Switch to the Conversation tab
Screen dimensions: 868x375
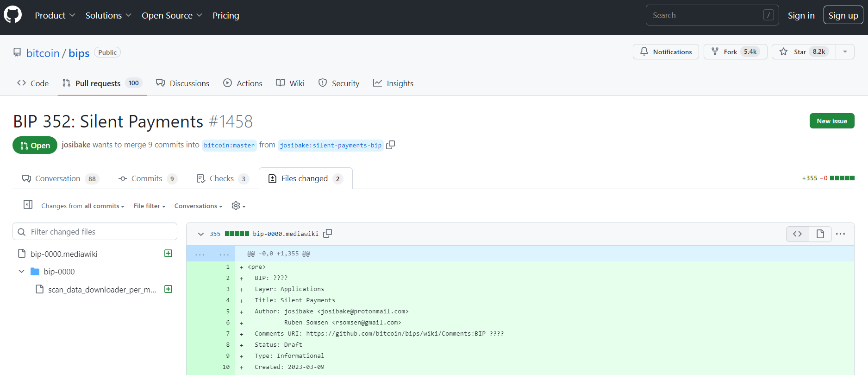click(61, 178)
